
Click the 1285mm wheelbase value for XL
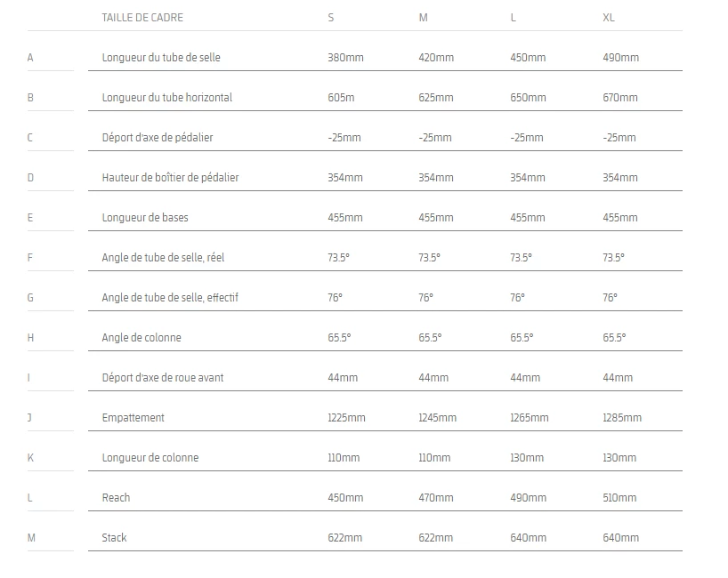coord(622,418)
